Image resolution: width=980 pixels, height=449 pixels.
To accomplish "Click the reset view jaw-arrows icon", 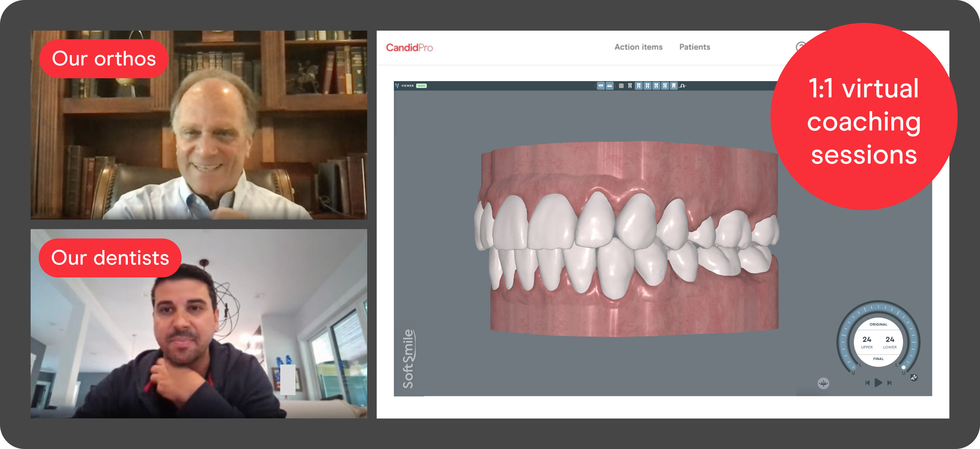I will [823, 383].
